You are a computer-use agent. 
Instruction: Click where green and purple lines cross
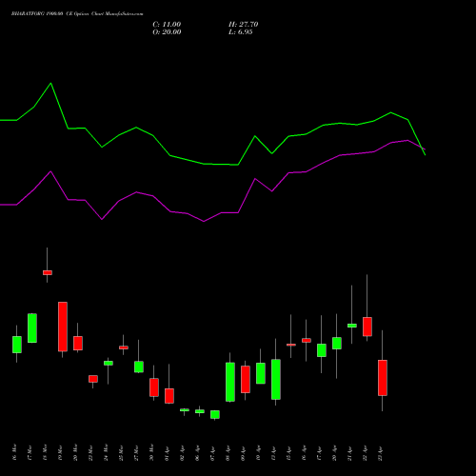(x=422, y=148)
